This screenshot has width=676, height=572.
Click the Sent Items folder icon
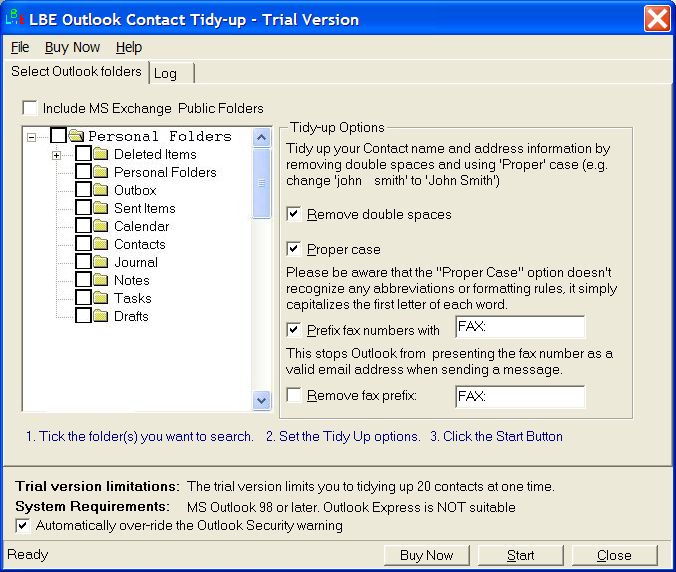(x=100, y=208)
